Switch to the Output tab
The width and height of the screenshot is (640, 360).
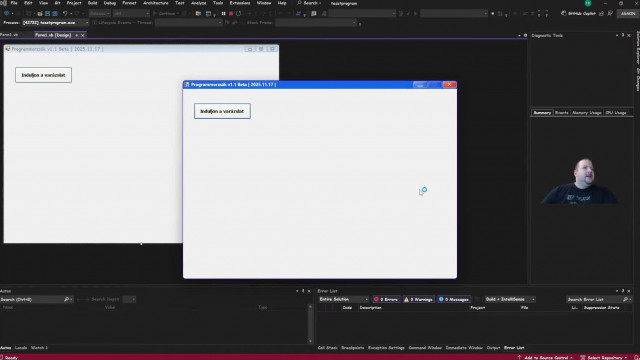pos(493,348)
